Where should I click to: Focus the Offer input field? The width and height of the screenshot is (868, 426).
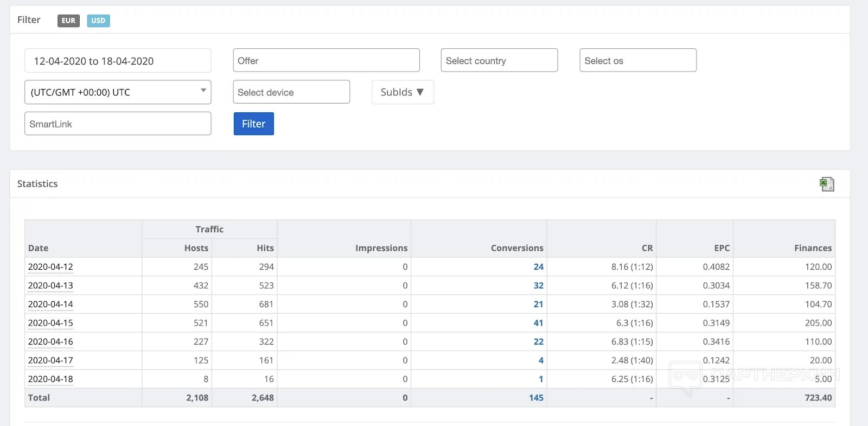pyautogui.click(x=326, y=61)
